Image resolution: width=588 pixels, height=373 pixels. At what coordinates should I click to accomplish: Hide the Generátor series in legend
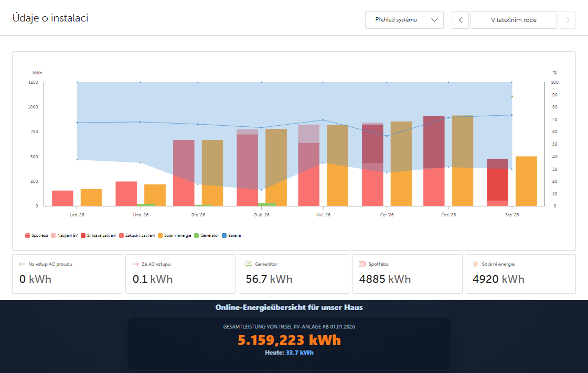click(x=206, y=236)
